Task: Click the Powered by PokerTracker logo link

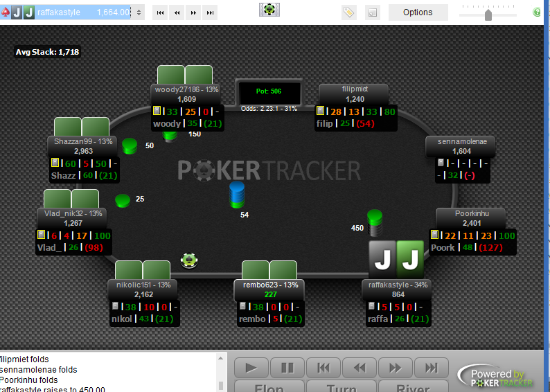Action: [x=496, y=377]
